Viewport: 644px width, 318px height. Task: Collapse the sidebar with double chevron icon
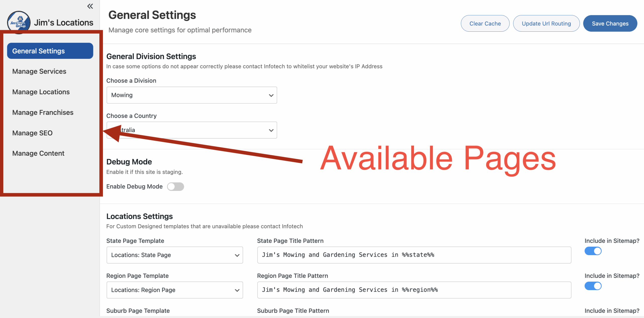(x=90, y=6)
